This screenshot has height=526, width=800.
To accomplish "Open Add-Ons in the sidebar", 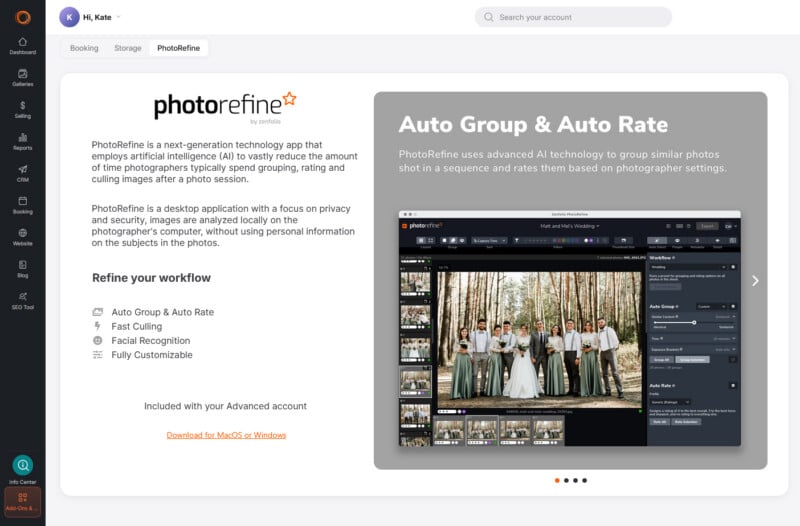I will (22, 502).
